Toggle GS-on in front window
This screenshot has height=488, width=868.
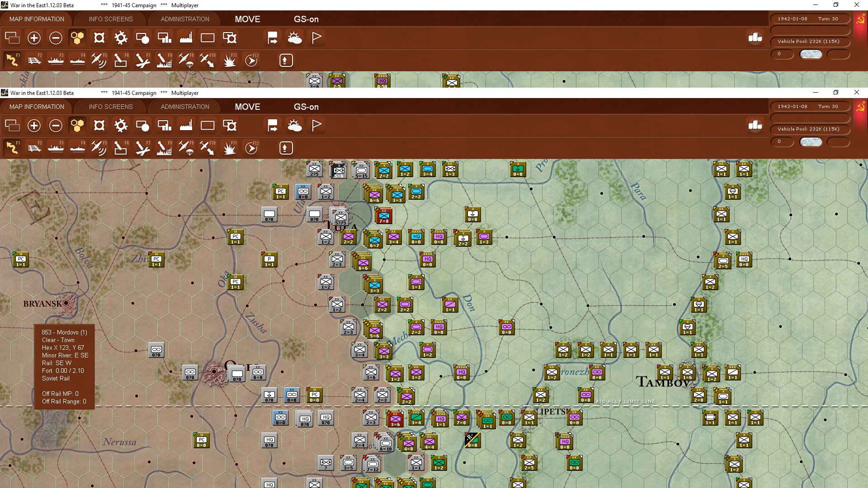click(x=306, y=107)
